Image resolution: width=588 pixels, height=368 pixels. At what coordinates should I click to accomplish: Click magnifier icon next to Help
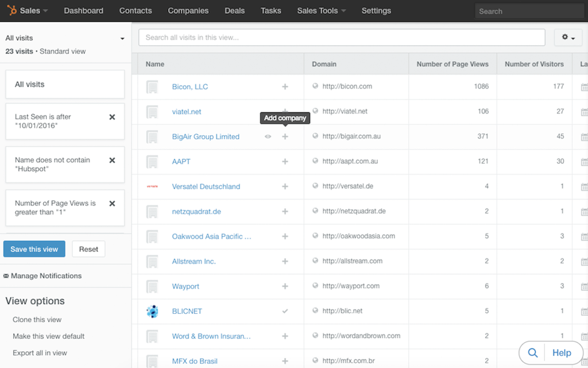pyautogui.click(x=533, y=352)
